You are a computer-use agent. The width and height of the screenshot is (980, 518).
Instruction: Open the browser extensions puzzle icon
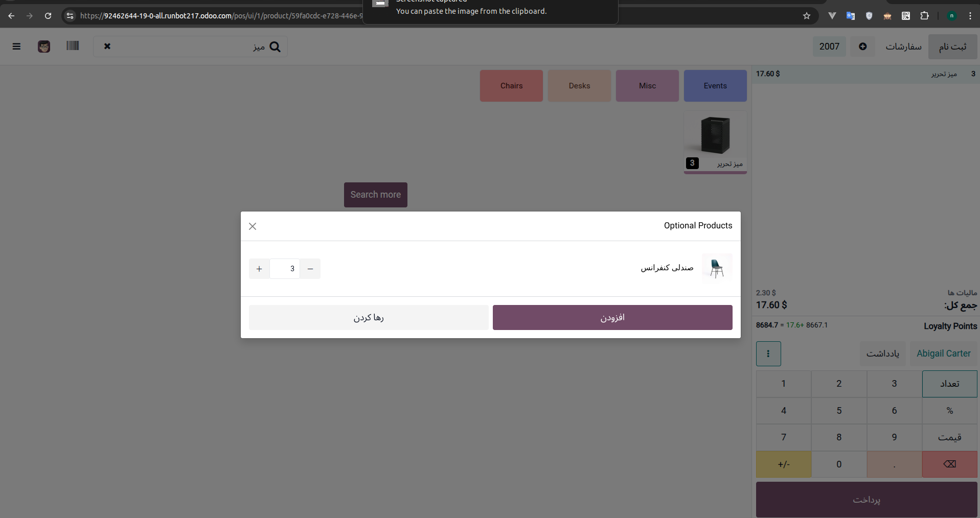tap(924, 16)
